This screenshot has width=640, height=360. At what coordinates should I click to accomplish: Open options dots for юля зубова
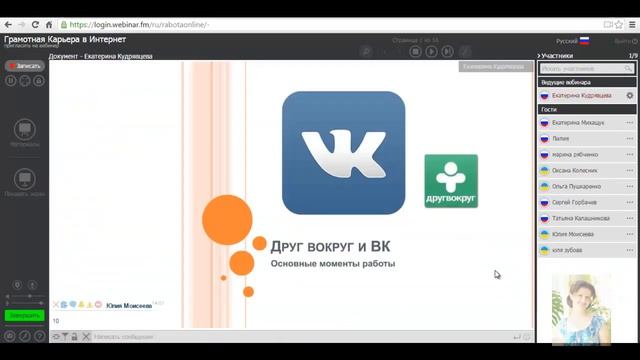click(x=630, y=250)
